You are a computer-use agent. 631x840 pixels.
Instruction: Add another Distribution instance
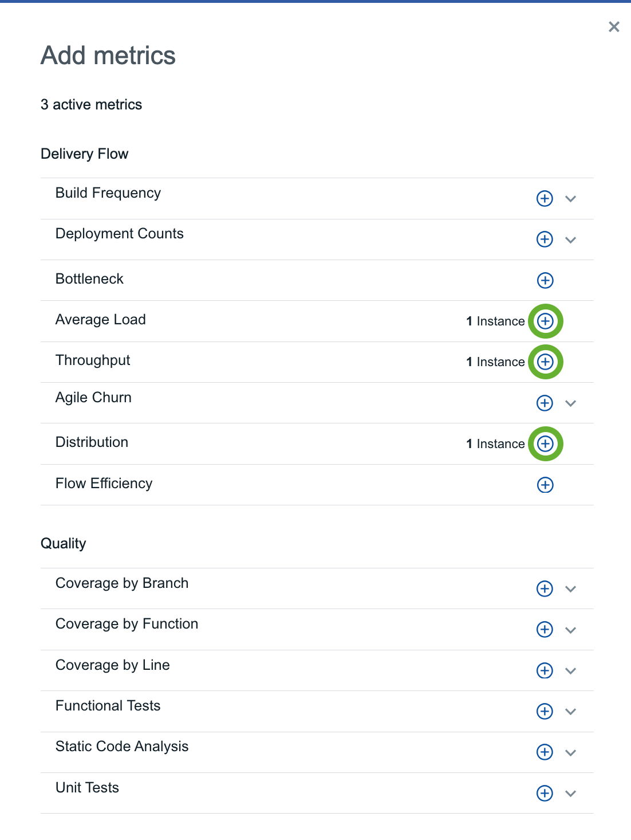point(545,443)
